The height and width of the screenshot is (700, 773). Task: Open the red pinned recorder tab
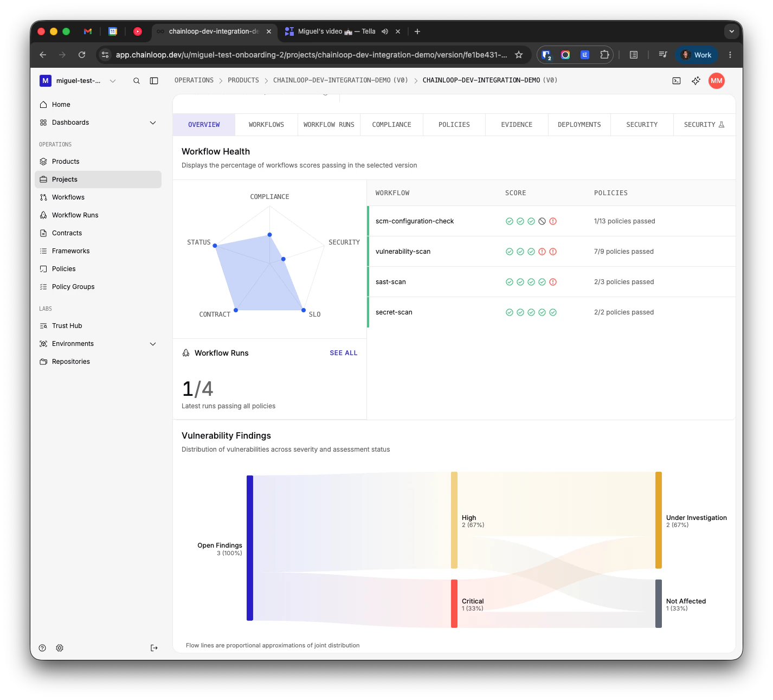coord(138,31)
